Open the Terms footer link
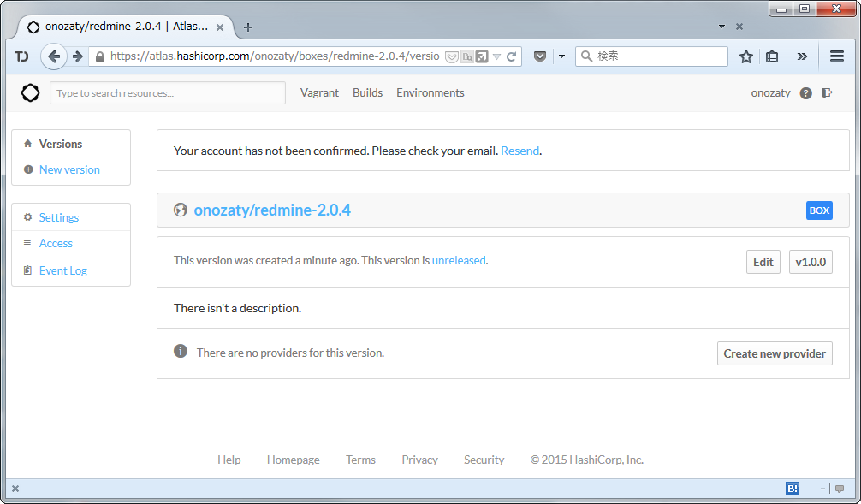 click(361, 460)
